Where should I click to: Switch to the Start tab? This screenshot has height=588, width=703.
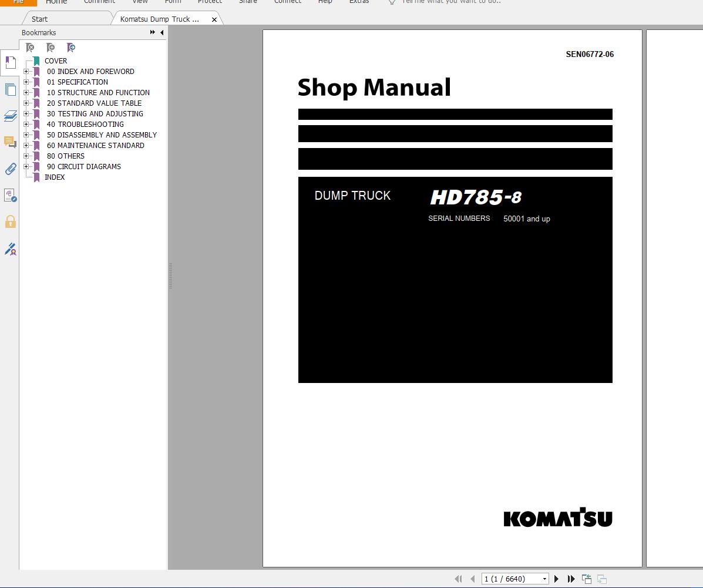pos(39,19)
